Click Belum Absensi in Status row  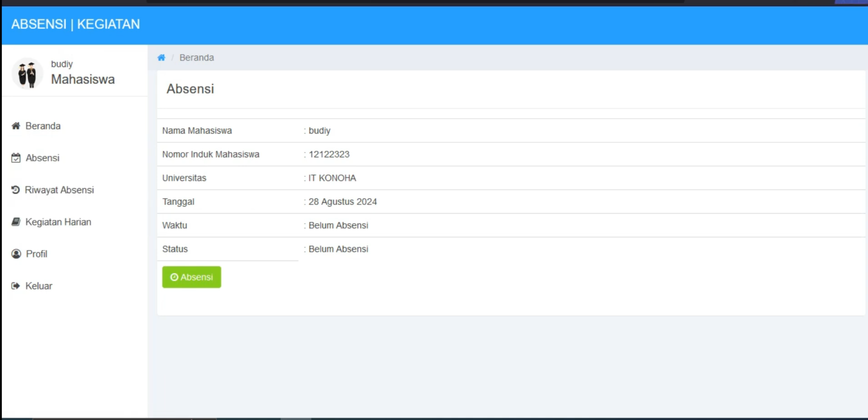tap(338, 249)
